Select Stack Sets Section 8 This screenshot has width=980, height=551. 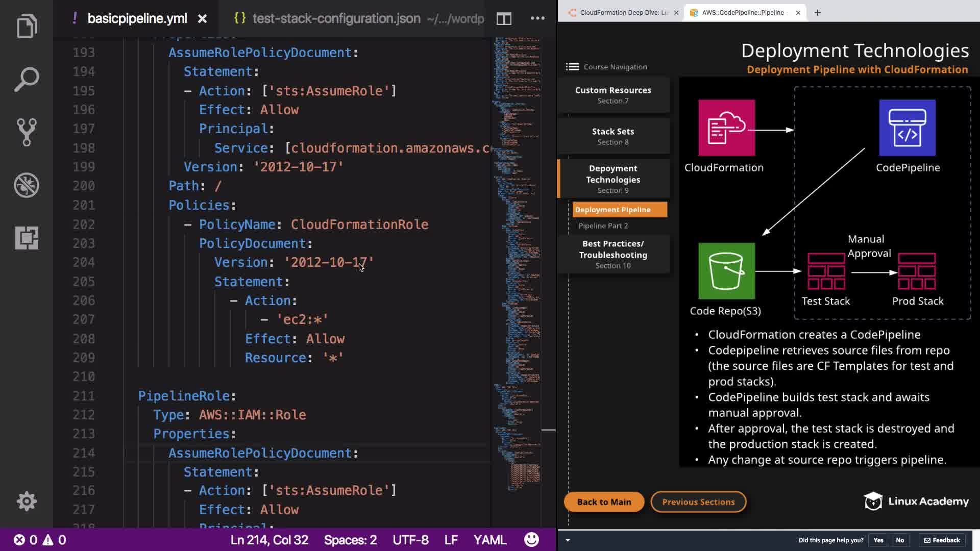[613, 136]
